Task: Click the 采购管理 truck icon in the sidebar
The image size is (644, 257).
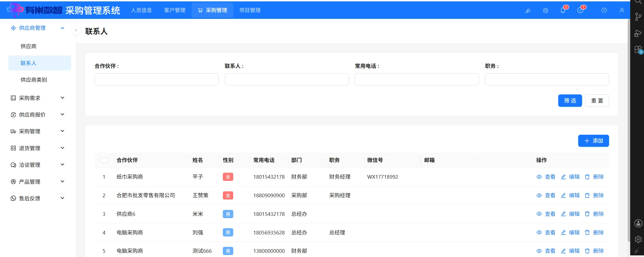Action: coord(13,131)
